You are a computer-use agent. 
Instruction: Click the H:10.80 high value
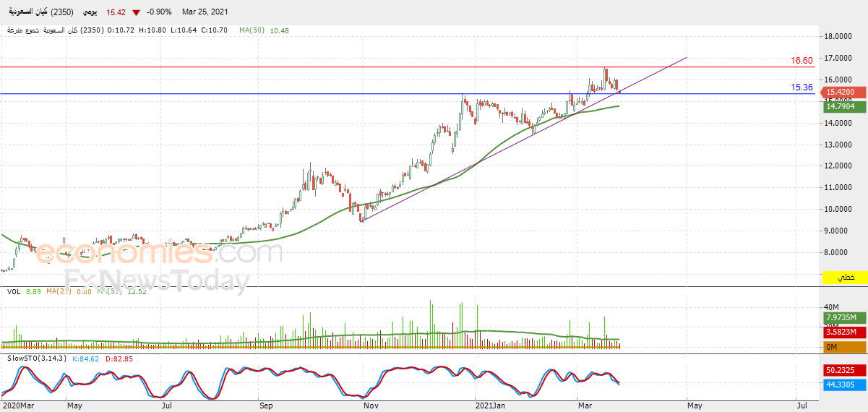pyautogui.click(x=152, y=30)
